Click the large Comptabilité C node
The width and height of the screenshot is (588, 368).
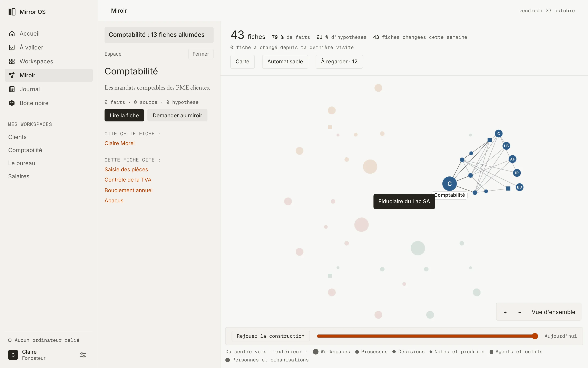450,184
